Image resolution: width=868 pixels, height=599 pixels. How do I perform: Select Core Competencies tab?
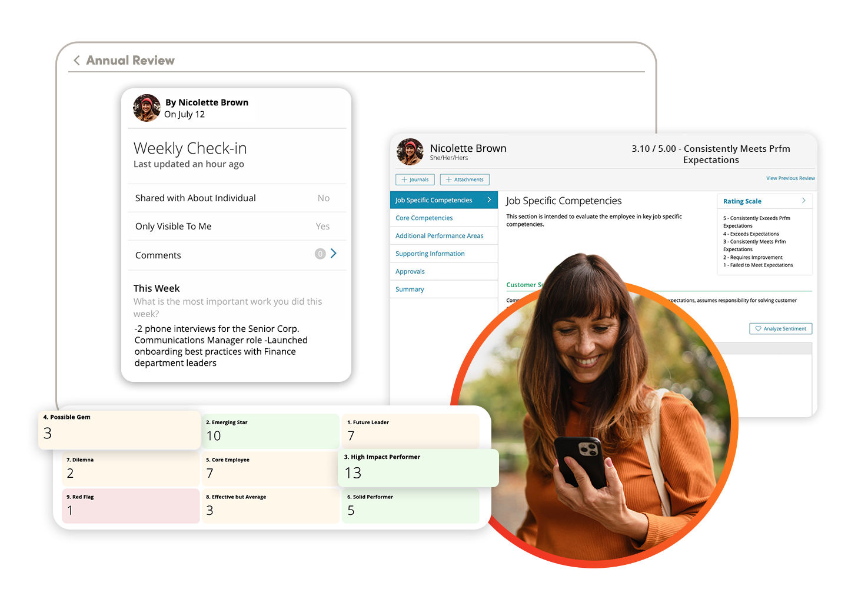pyautogui.click(x=444, y=218)
